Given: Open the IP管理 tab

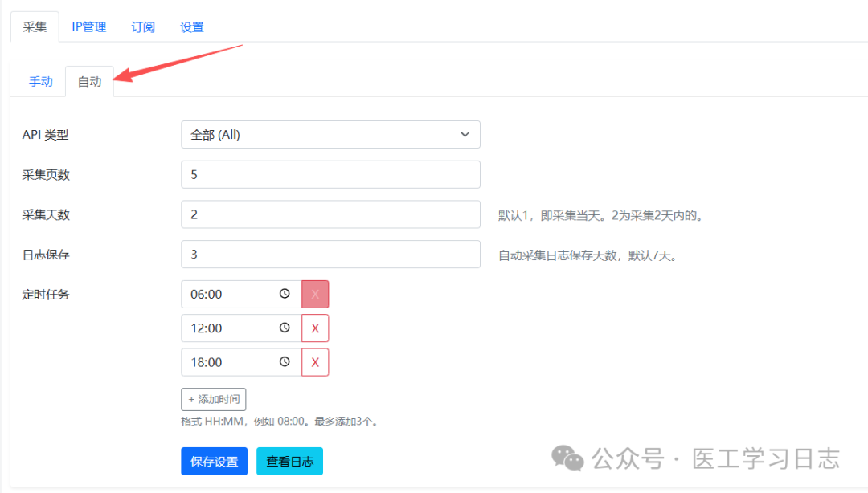Looking at the screenshot, I should click(x=88, y=26).
